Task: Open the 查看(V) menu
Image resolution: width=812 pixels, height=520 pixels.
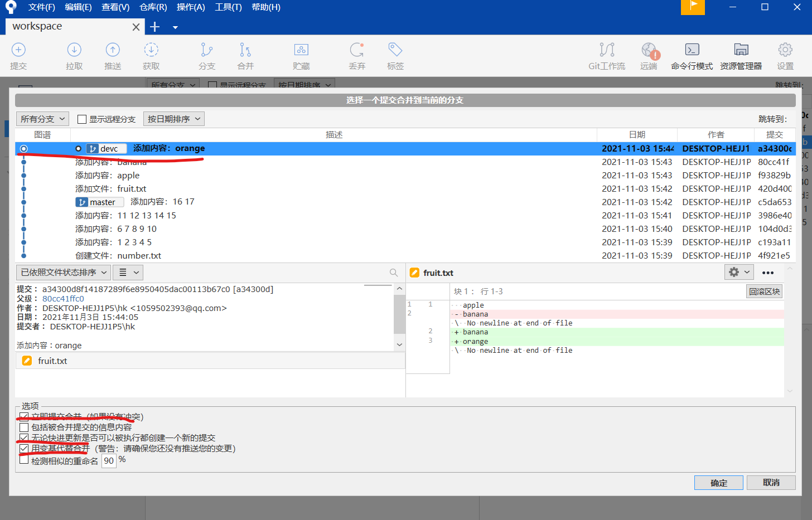Action: (115, 7)
